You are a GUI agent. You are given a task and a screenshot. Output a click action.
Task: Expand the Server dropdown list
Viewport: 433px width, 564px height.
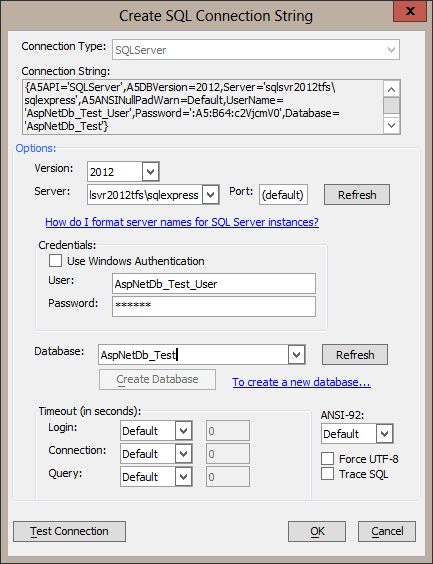[x=210, y=195]
